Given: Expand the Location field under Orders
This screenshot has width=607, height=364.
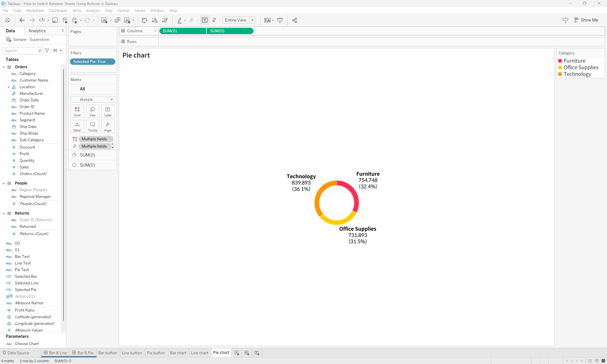Looking at the screenshot, I should 9,87.
